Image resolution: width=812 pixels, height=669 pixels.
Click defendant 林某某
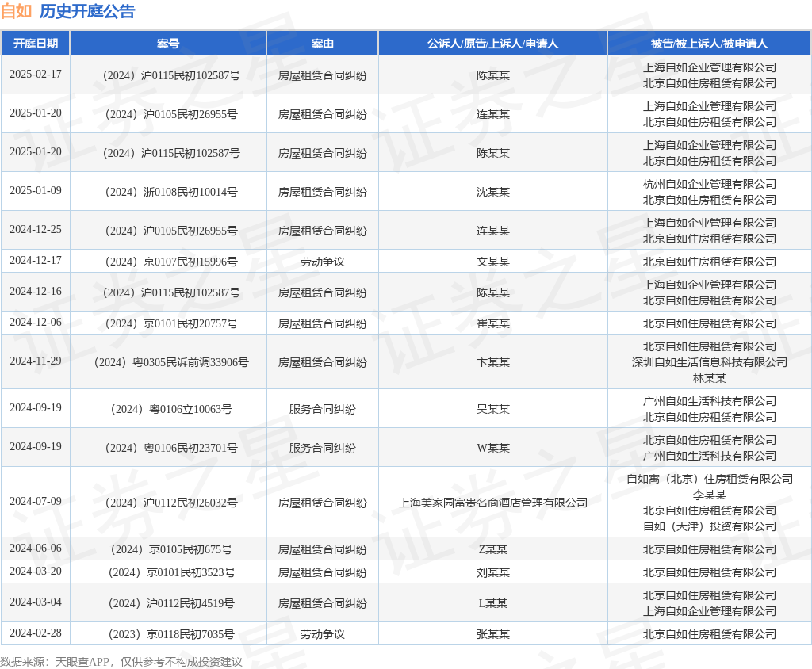tap(710, 379)
